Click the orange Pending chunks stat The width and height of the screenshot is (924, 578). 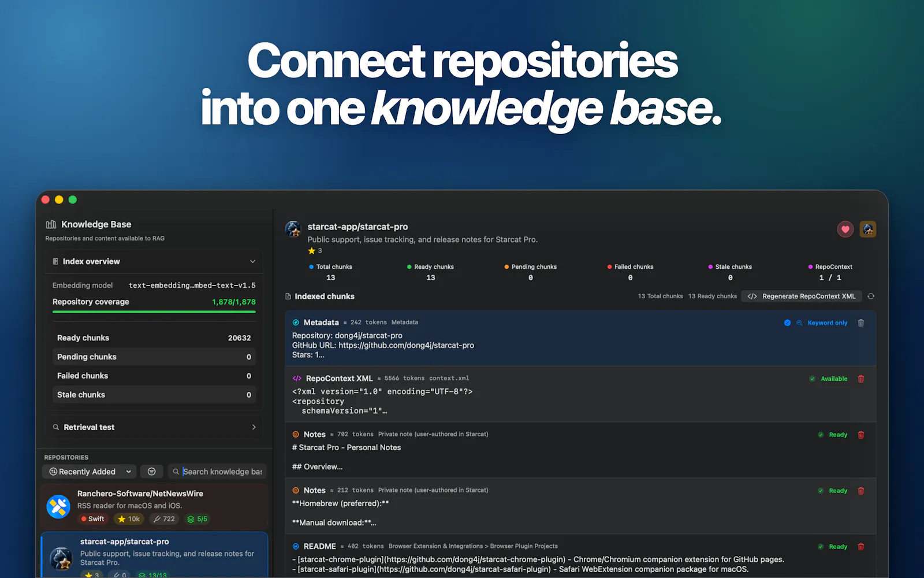point(531,272)
